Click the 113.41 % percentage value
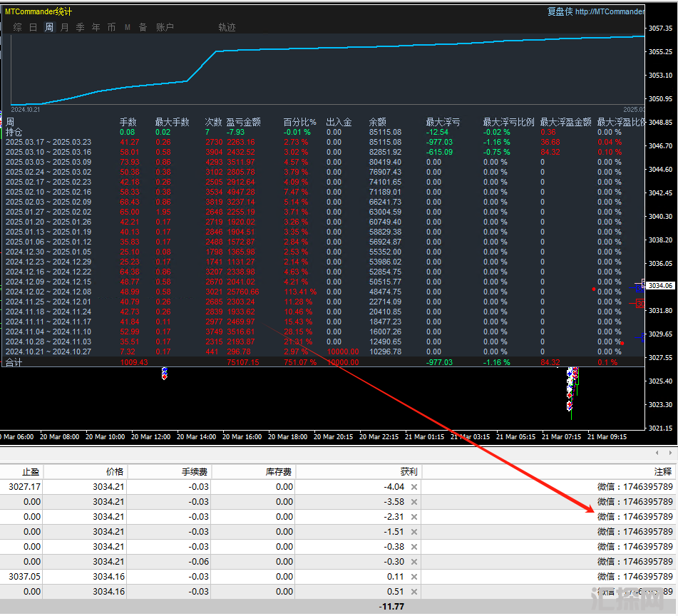 (x=300, y=292)
